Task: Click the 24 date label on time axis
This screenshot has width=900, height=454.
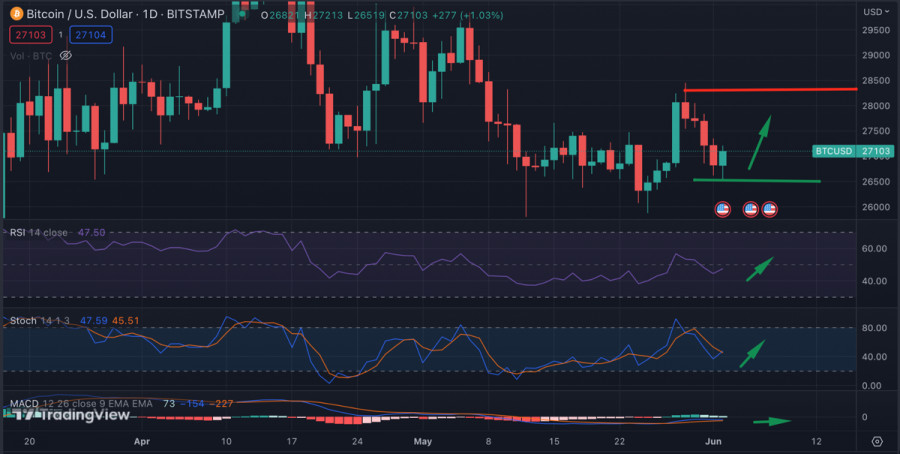Action: pyautogui.click(x=357, y=442)
